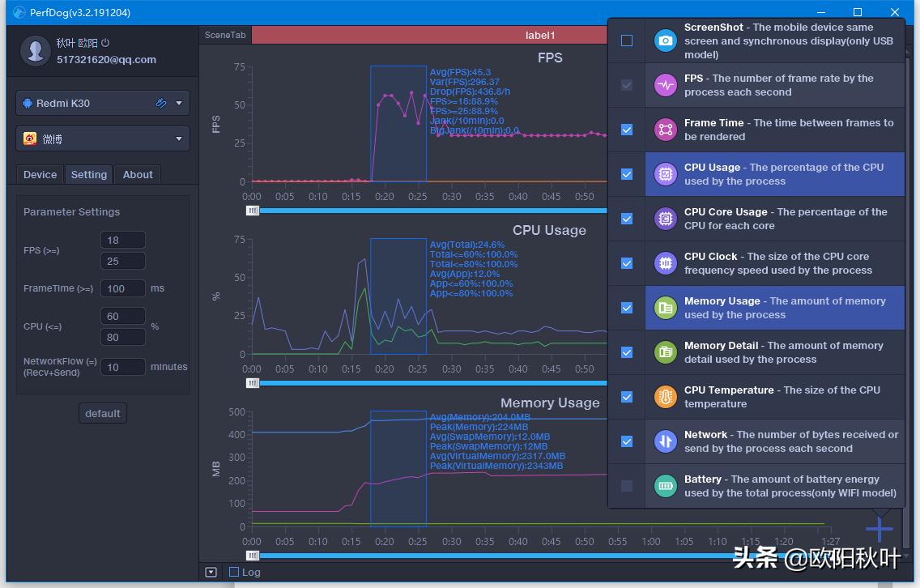Viewport: 920px width, 588px height.
Task: Click the FrameTime field showing 100
Action: (x=123, y=288)
